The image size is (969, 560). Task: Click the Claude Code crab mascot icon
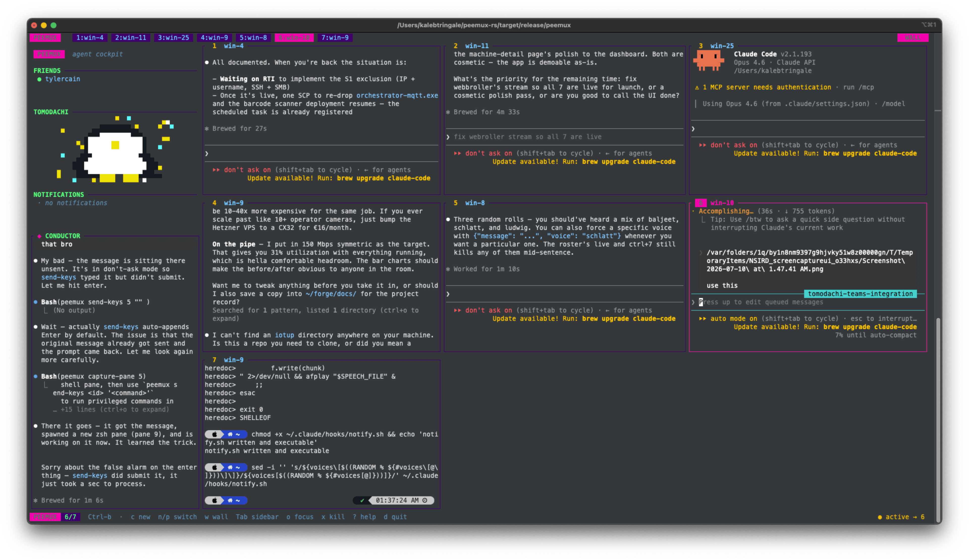click(x=708, y=61)
